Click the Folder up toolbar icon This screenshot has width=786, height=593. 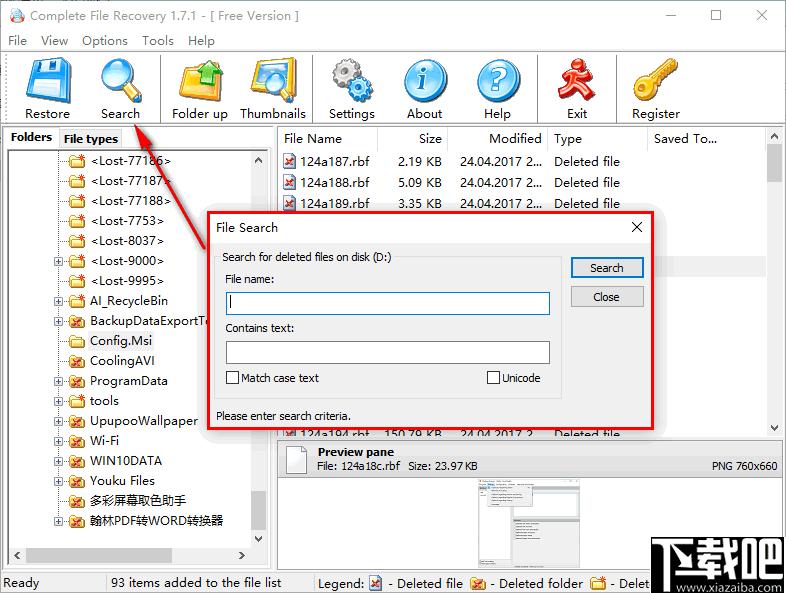201,80
